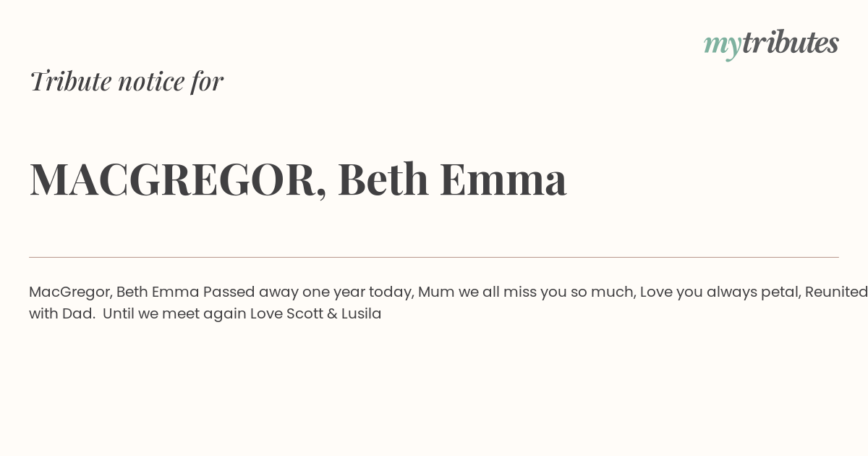The width and height of the screenshot is (868, 456).
Task: Click the word 'Reunited' at the line end
Action: click(836, 292)
